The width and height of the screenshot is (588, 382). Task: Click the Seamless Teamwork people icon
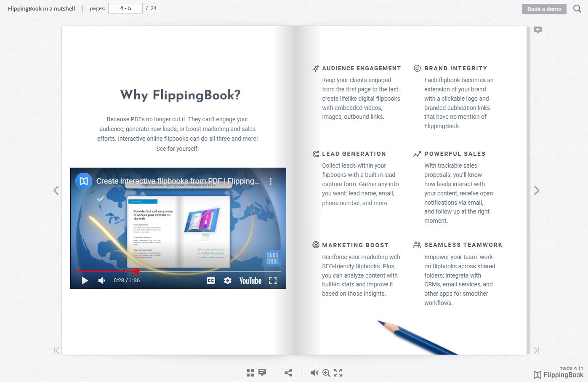point(417,245)
